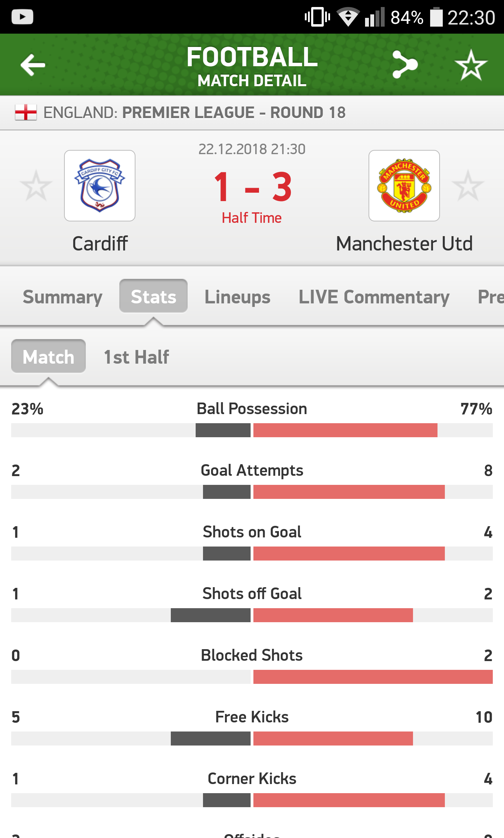Open Cardiff City club crest

(100, 186)
